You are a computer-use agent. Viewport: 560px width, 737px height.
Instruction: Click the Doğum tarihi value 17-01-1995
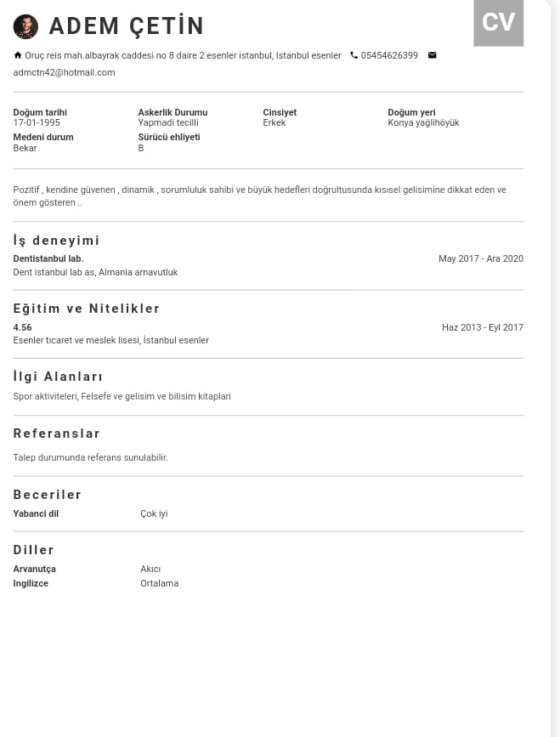click(x=37, y=122)
